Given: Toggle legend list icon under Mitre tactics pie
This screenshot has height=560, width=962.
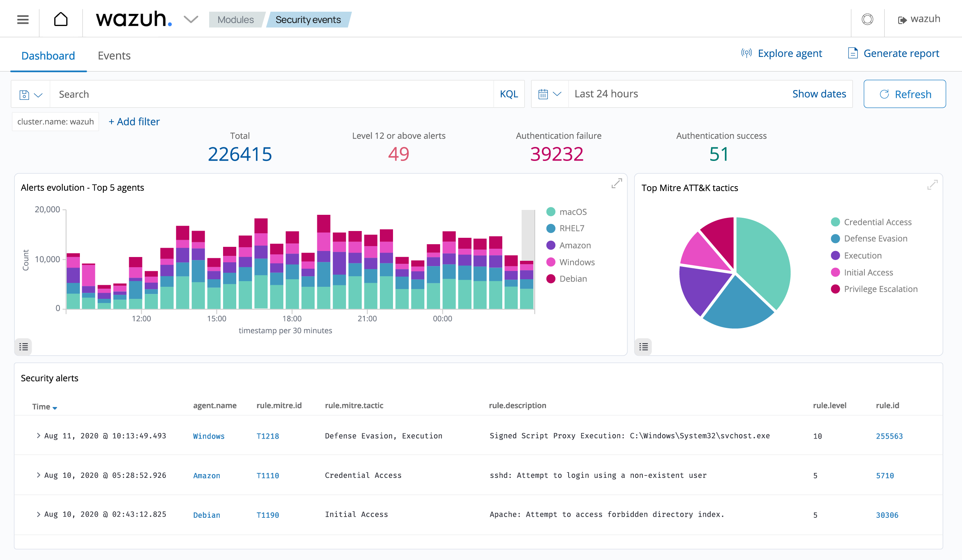Looking at the screenshot, I should click(x=644, y=347).
